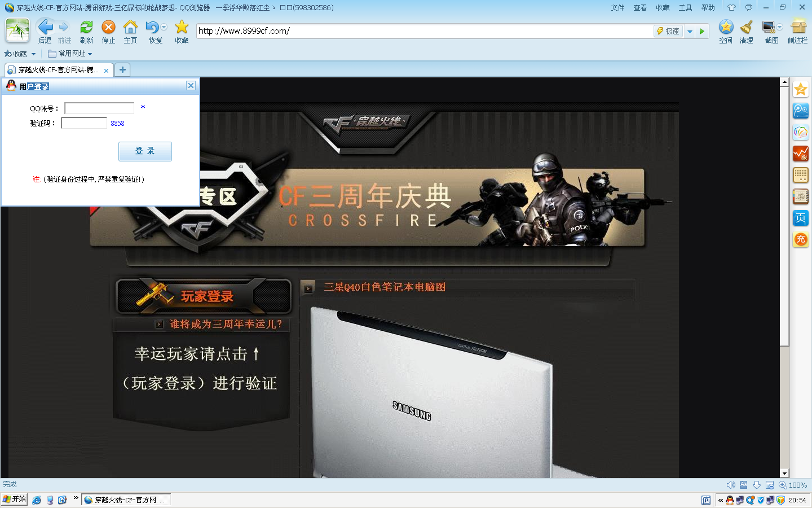Viewport: 812px width, 508px height.
Task: Go to homepage via 主页 house icon
Action: point(130,27)
